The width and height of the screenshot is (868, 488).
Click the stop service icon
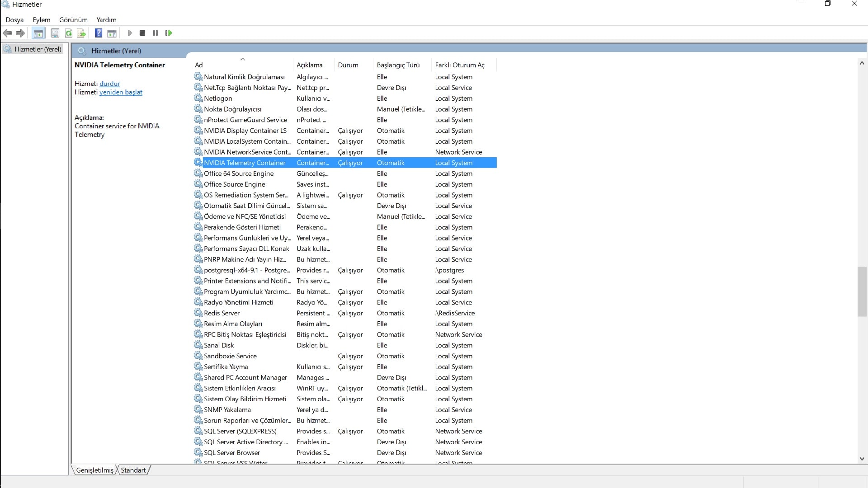click(x=142, y=33)
